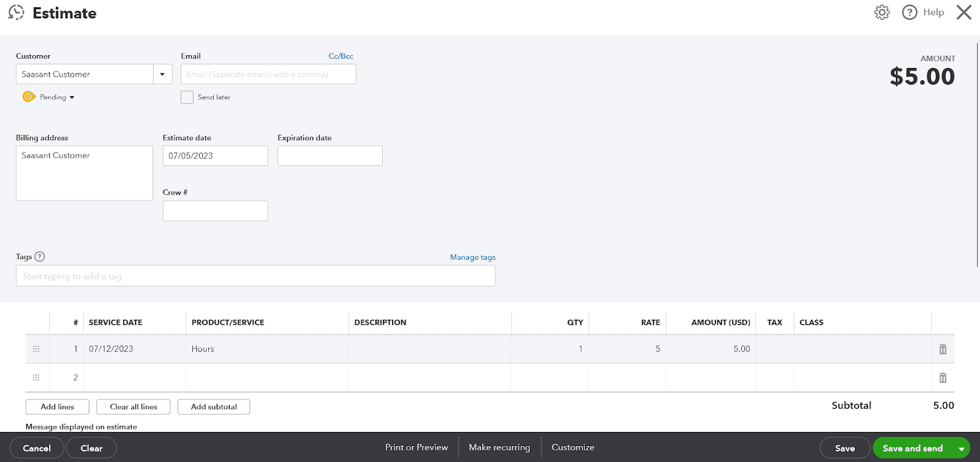Viewport: 980px width, 462px height.
Task: Select Make recurring in footer
Action: (499, 447)
